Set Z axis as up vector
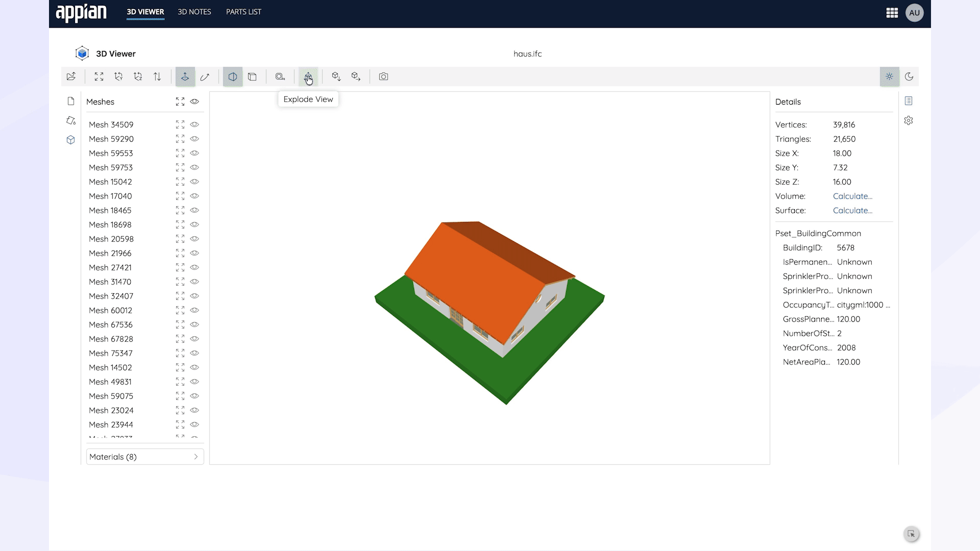This screenshot has width=980, height=551. coord(138,77)
